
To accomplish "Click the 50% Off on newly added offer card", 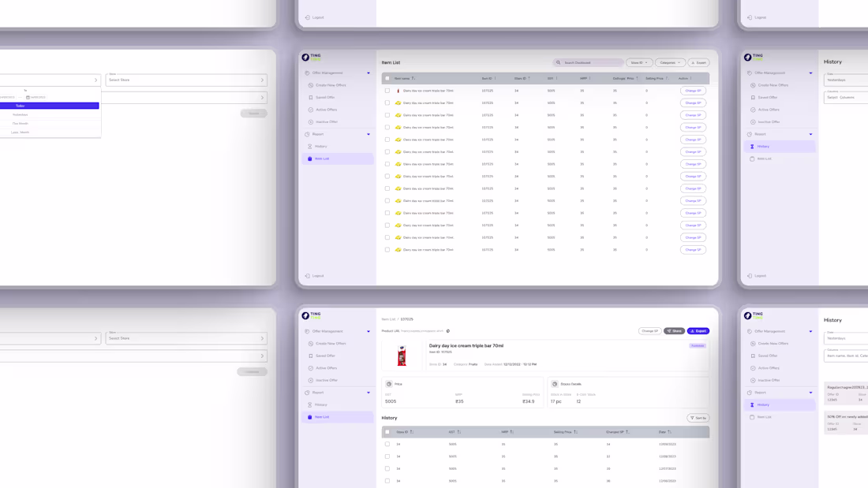I will 846,423.
